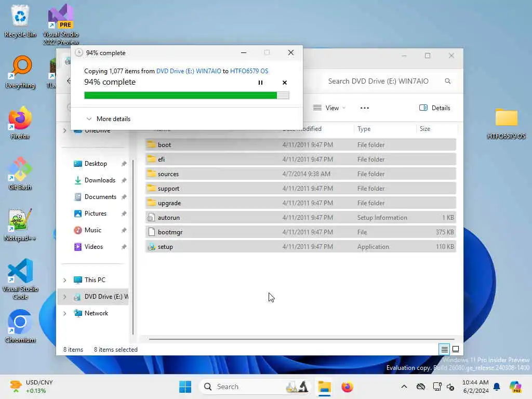532x399 pixels.
Task: Toggle the Details pane button
Action: (x=435, y=108)
